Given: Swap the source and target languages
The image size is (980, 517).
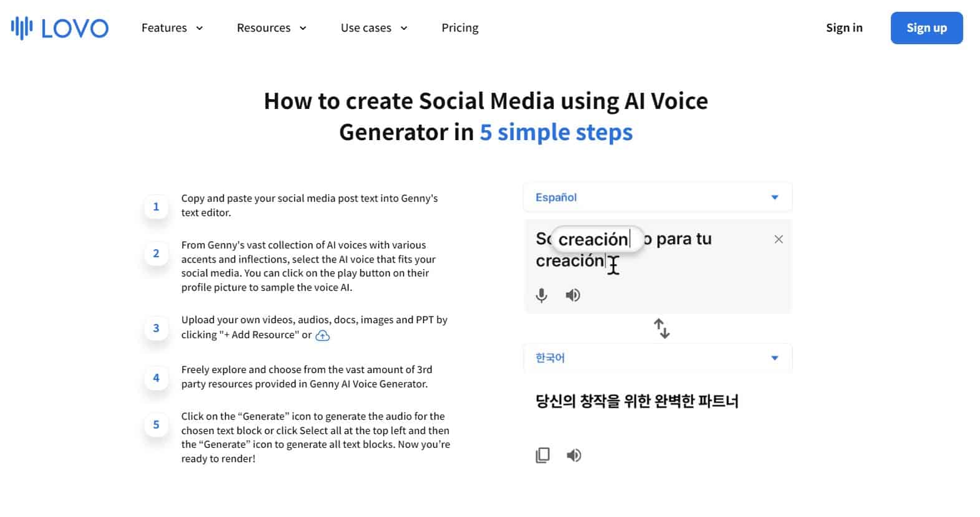Looking at the screenshot, I should pyautogui.click(x=661, y=328).
